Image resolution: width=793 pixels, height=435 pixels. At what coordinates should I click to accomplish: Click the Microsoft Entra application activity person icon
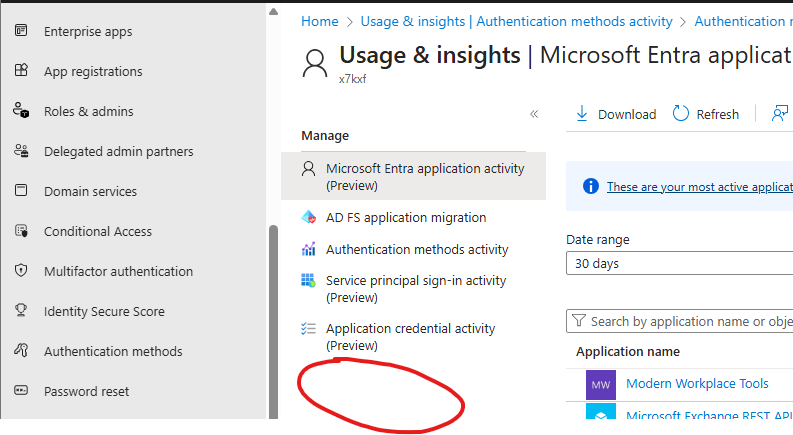tap(309, 168)
